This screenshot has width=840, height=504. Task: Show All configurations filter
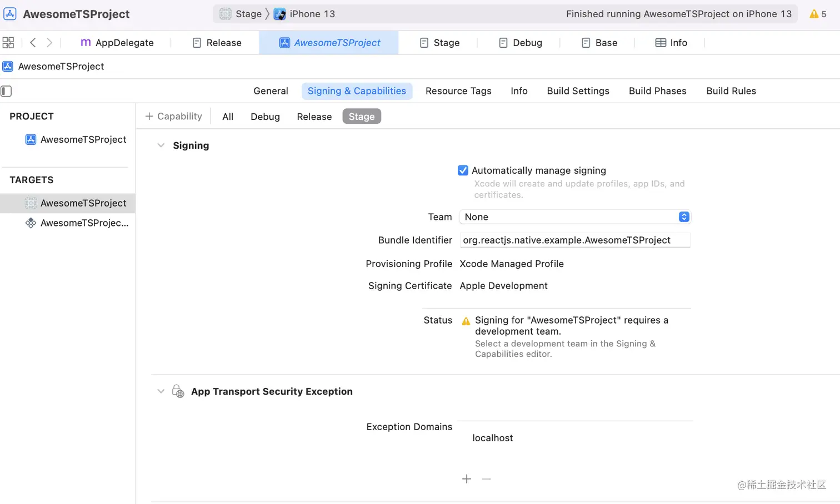(x=228, y=117)
